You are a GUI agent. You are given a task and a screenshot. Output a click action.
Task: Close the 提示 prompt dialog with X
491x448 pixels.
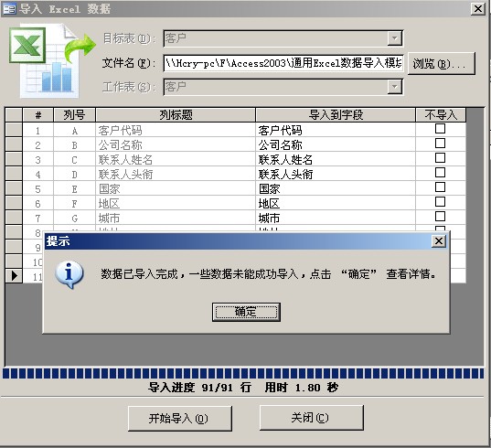pyautogui.click(x=439, y=240)
